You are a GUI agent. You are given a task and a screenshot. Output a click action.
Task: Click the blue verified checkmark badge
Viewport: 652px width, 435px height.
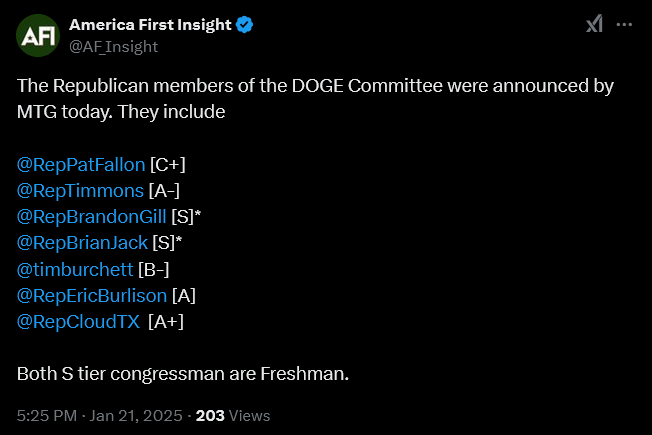pyautogui.click(x=244, y=25)
